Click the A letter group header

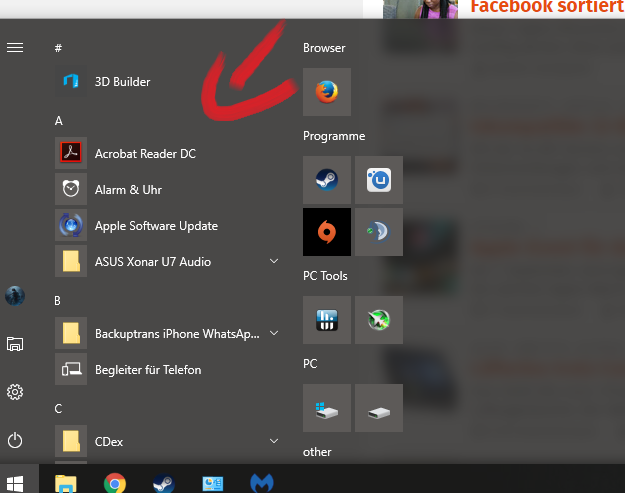pos(59,120)
